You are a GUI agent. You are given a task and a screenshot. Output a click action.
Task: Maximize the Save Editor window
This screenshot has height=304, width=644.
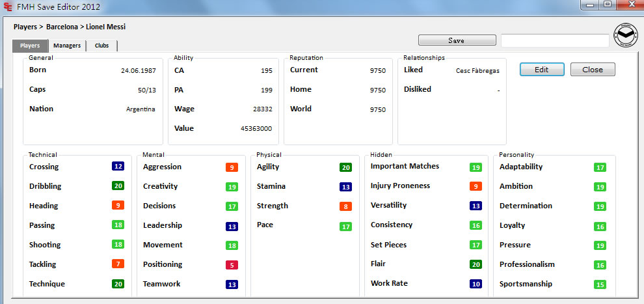pos(607,5)
